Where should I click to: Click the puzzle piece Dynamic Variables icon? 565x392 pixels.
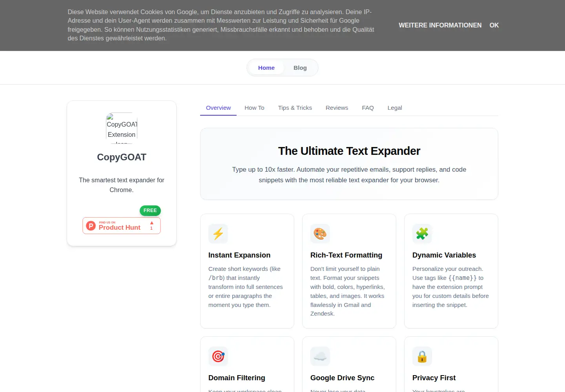pyautogui.click(x=422, y=234)
